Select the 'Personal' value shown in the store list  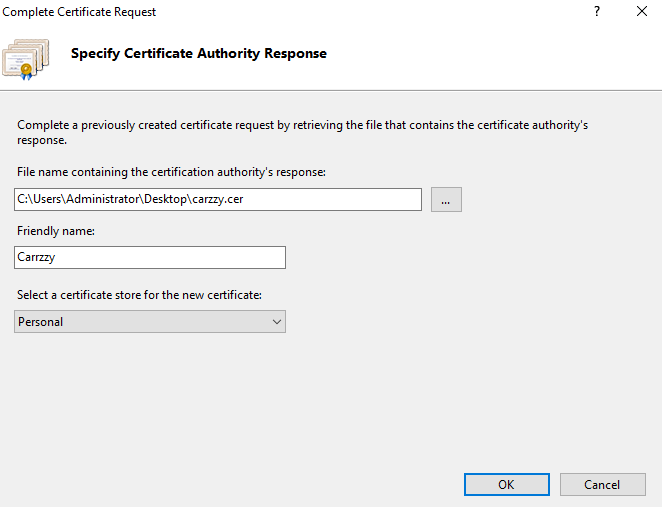41,322
